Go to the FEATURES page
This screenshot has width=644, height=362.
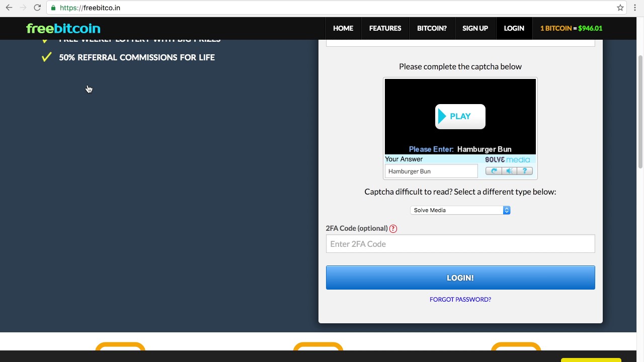(385, 28)
